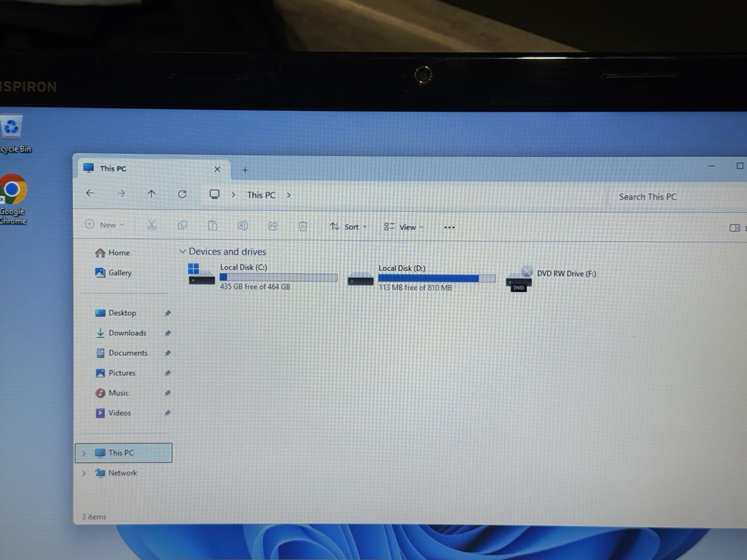747x560 pixels.
Task: Go back with the left arrow button
Action: [x=90, y=193]
